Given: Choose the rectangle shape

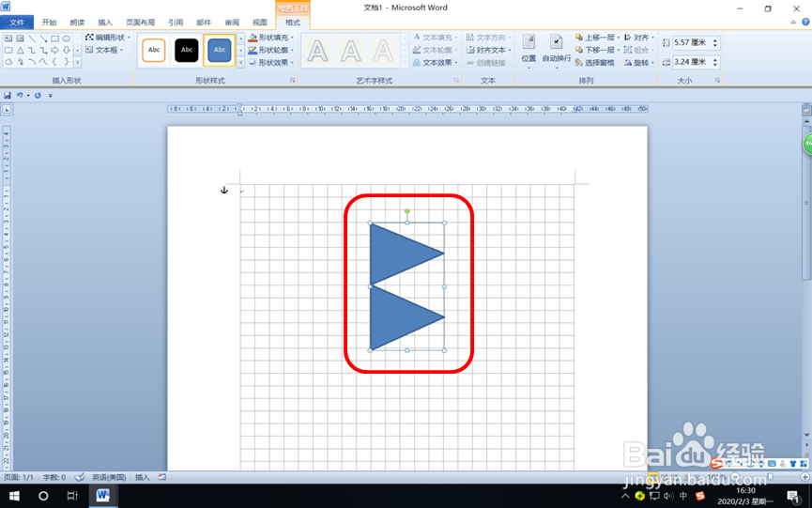Looking at the screenshot, I should 54,38.
